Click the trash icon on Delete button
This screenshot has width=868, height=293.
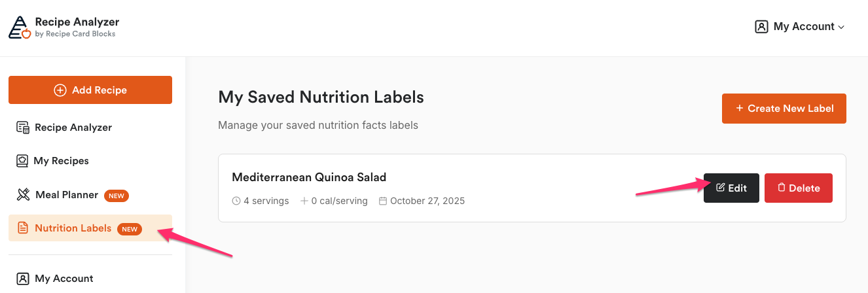(781, 188)
